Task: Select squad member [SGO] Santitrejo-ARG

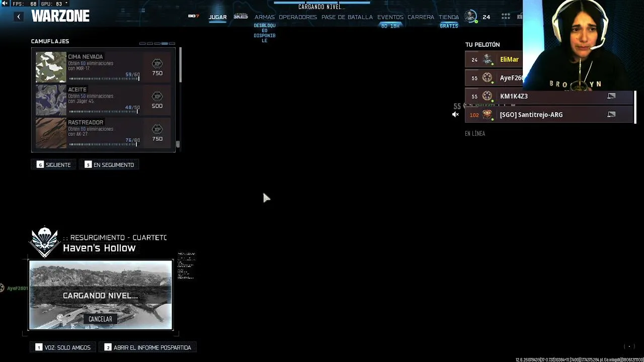Action: pos(549,115)
